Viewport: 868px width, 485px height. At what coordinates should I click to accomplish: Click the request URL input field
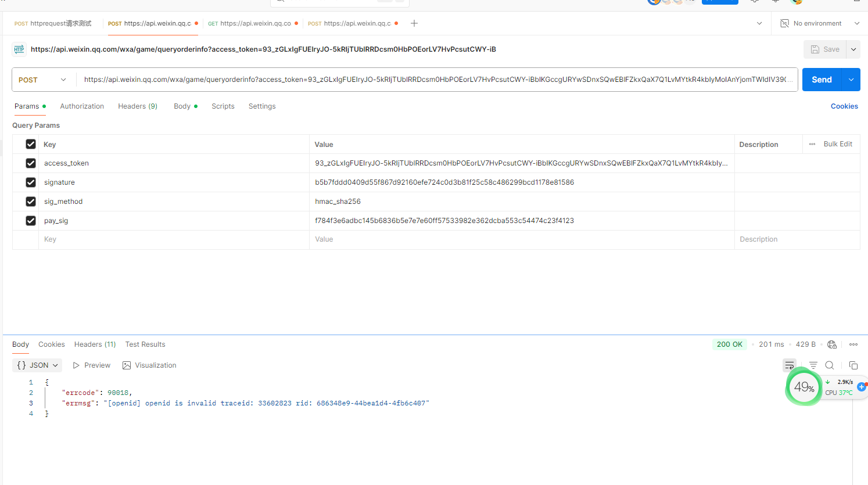437,80
